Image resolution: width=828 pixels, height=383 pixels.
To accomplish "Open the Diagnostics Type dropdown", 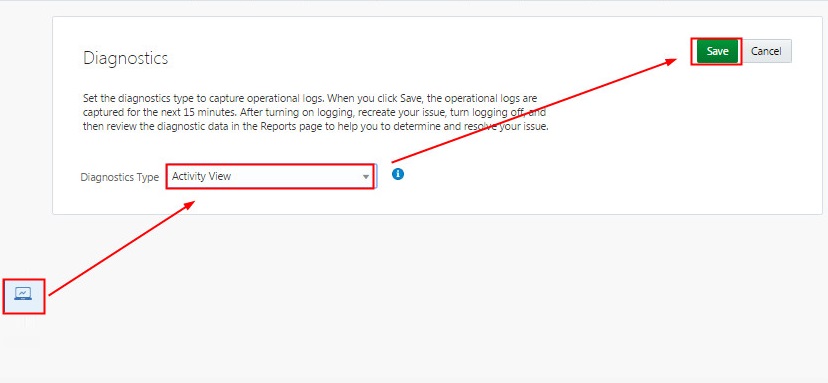I will 271,176.
